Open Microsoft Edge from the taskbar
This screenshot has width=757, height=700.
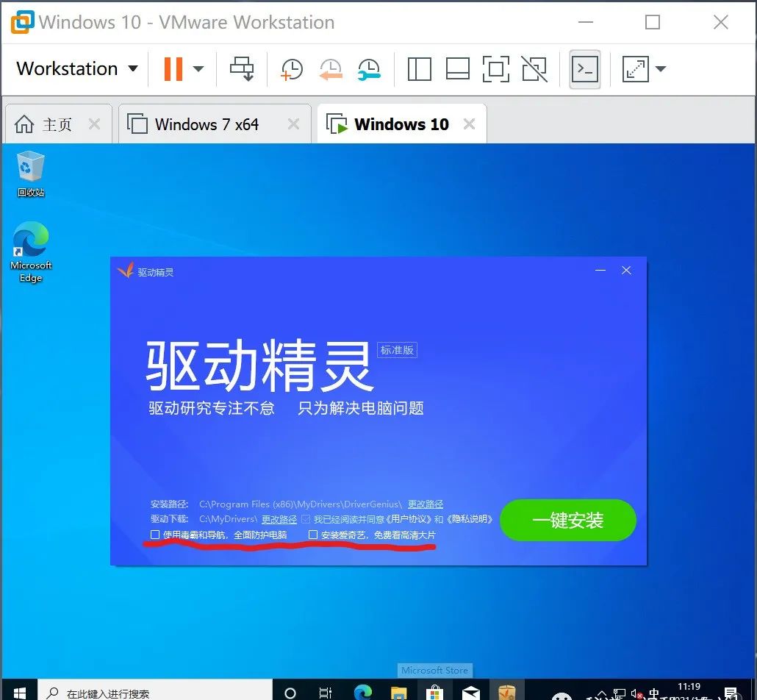point(362,692)
